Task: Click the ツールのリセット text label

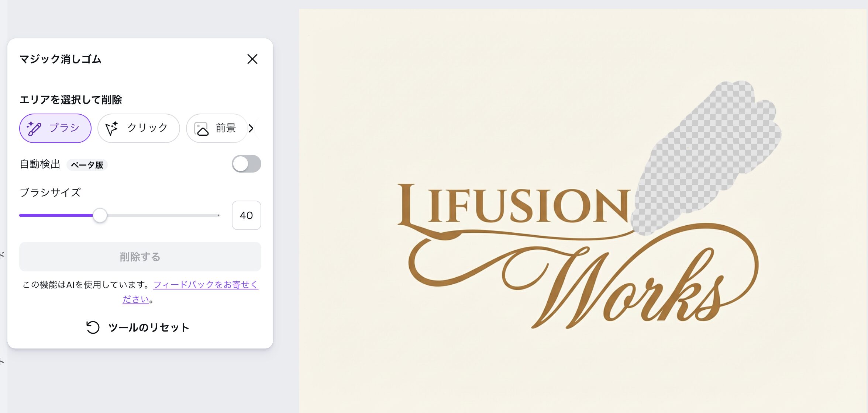Action: tap(148, 327)
